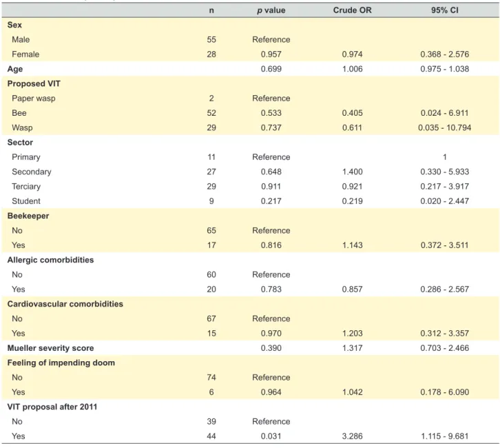Click the 'Proposed VIT' heading
The height and width of the screenshot is (448, 500).
tap(34, 83)
